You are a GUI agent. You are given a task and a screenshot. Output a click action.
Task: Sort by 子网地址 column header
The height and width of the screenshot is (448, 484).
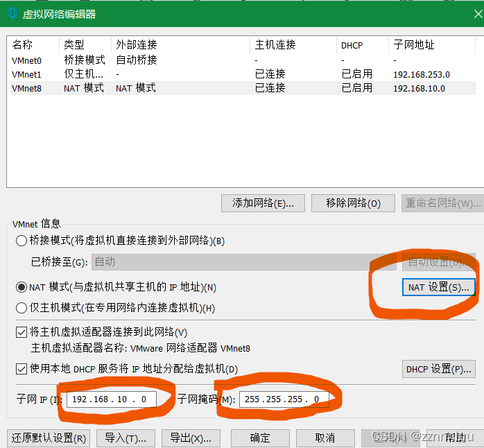coord(432,45)
